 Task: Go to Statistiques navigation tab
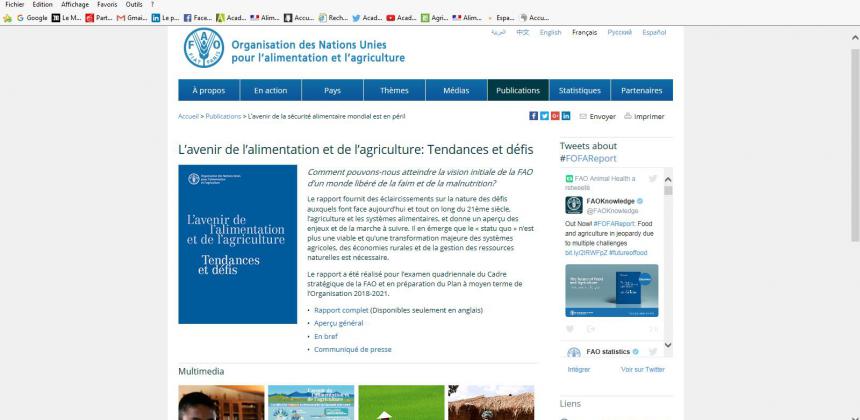coord(580,90)
